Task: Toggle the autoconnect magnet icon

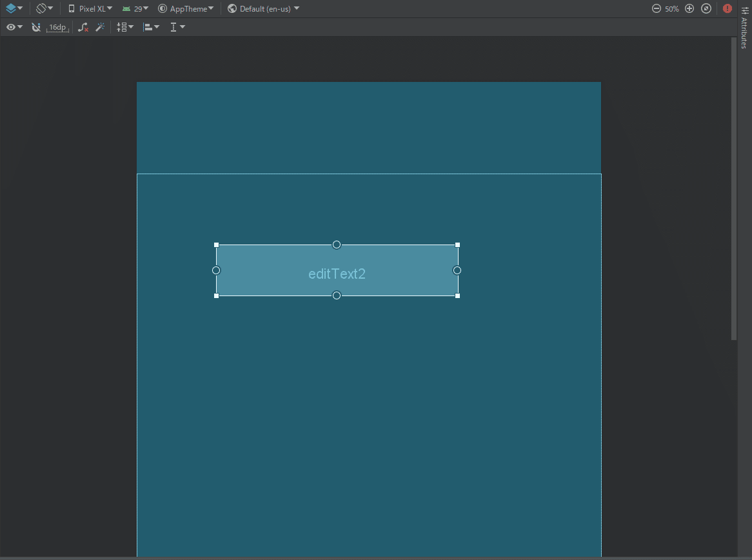Action: pos(36,27)
